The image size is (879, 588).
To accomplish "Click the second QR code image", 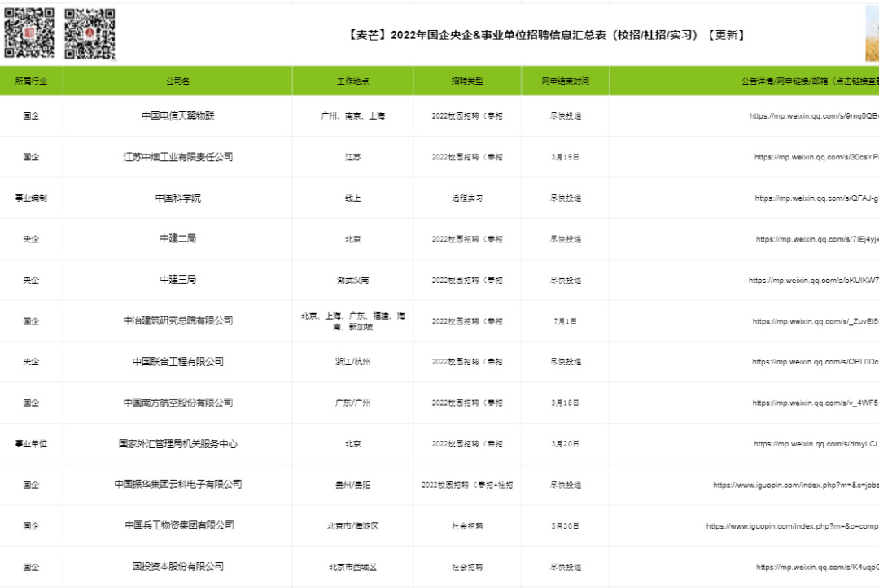I will 90,33.
